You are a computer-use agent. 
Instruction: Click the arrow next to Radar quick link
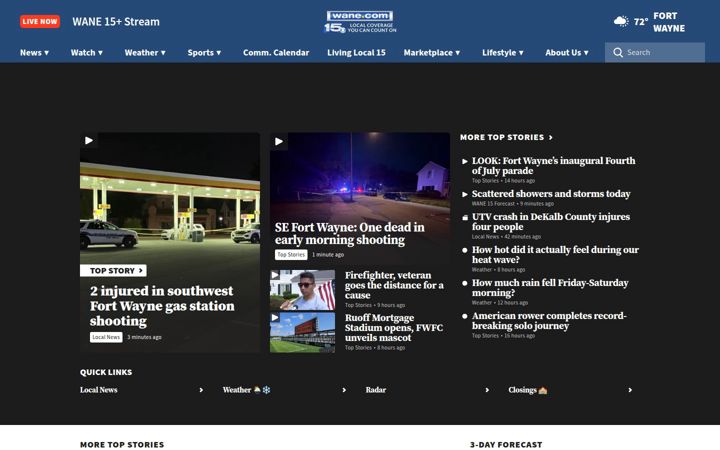[x=487, y=390]
